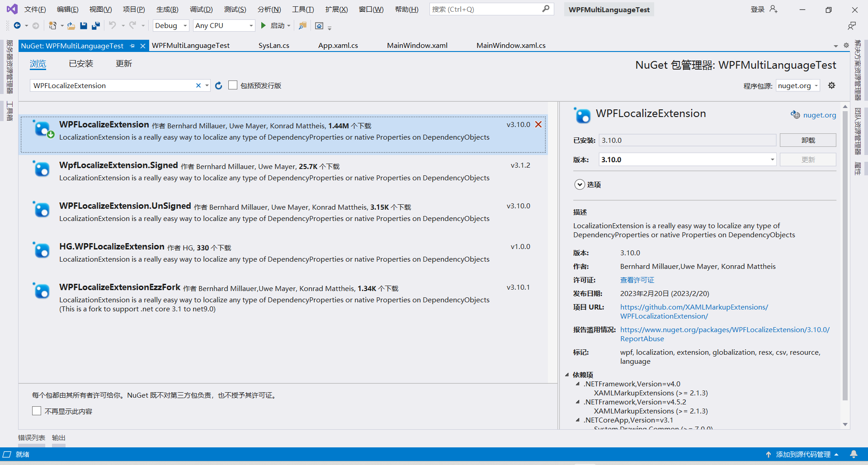Start debugging with the green play icon
The image size is (868, 465).
[263, 26]
